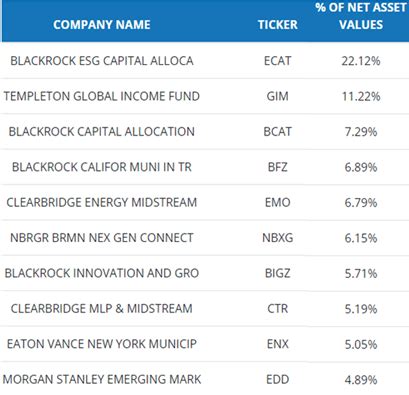Click the 4.89% value for EDD
Image resolution: width=409 pixels, height=395 pixels.
pyautogui.click(x=361, y=380)
